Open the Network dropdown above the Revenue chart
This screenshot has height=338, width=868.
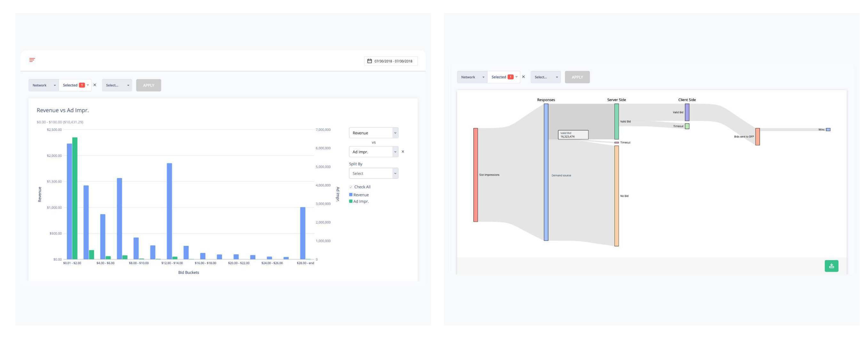(43, 85)
